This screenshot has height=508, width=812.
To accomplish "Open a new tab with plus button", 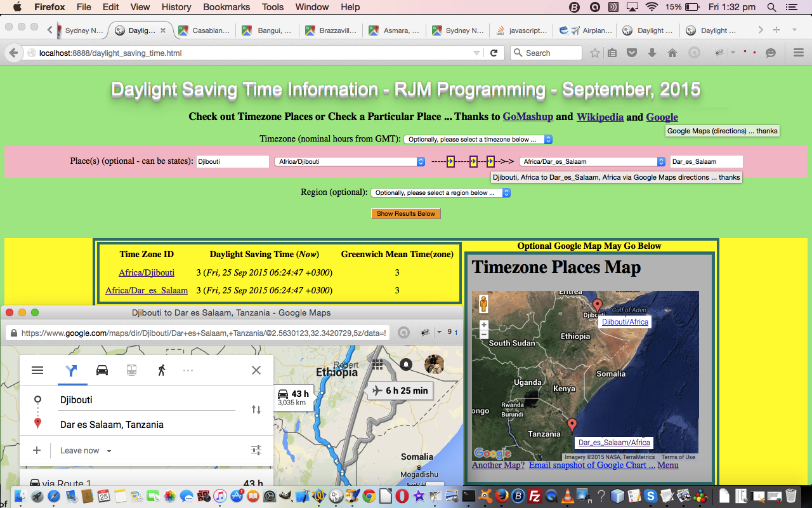I will point(776,30).
